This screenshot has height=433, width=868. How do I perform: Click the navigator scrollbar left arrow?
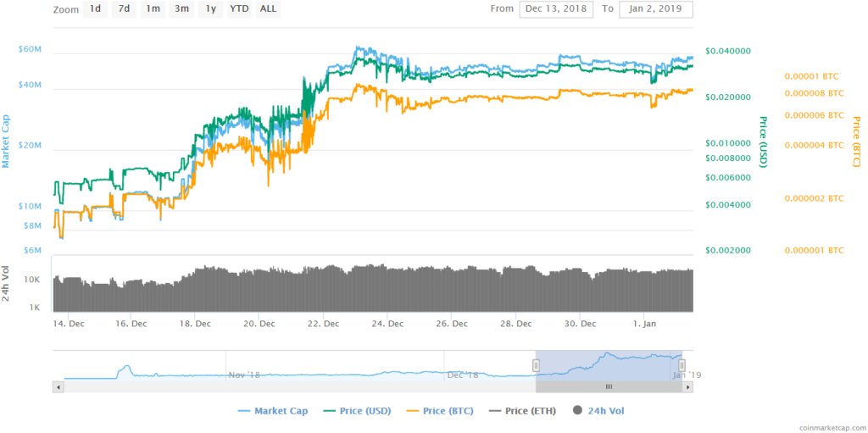point(58,387)
